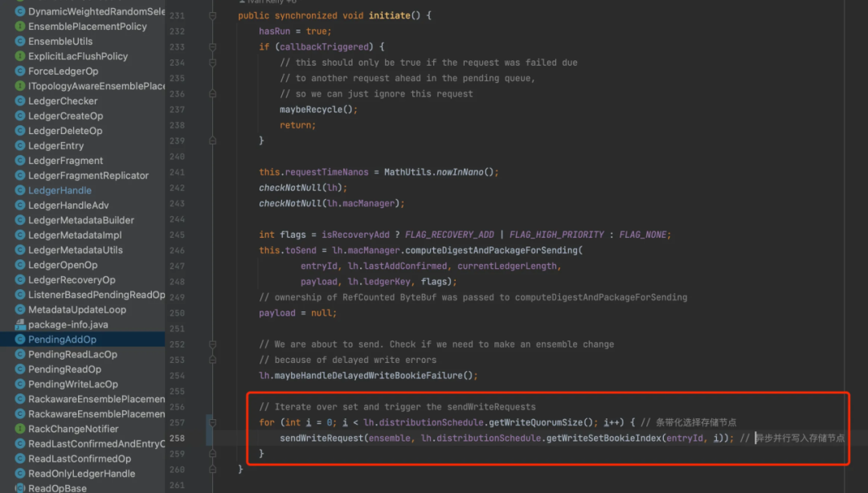Image resolution: width=868 pixels, height=493 pixels.
Task: Open PendingReadLacOp class
Action: [x=72, y=355]
